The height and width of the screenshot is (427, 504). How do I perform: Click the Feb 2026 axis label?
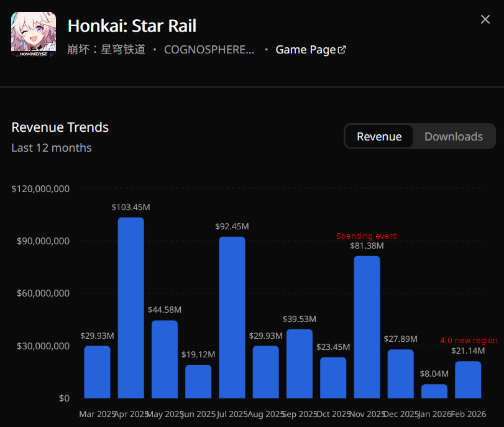469,414
